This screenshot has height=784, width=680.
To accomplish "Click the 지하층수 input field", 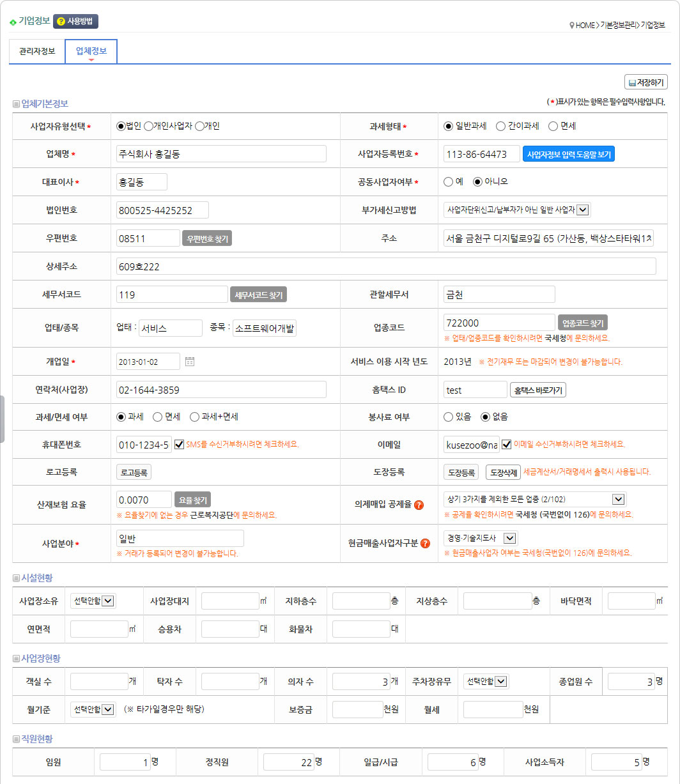I will point(361,601).
